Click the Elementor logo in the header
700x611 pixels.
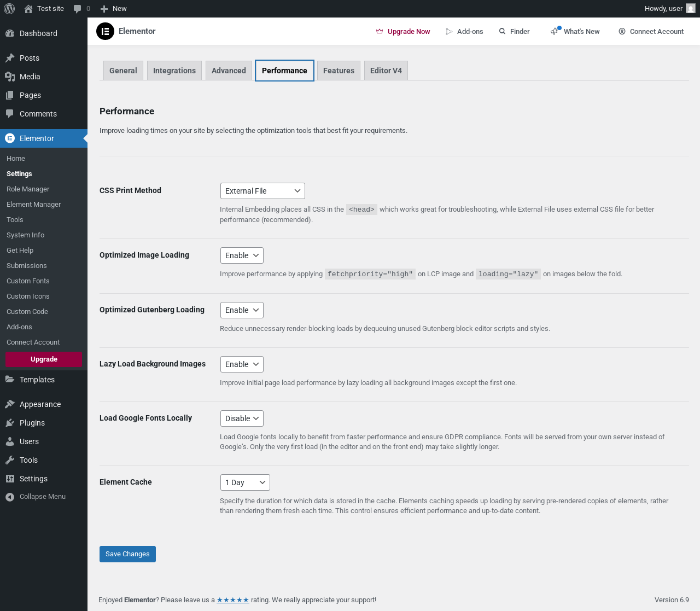(105, 31)
